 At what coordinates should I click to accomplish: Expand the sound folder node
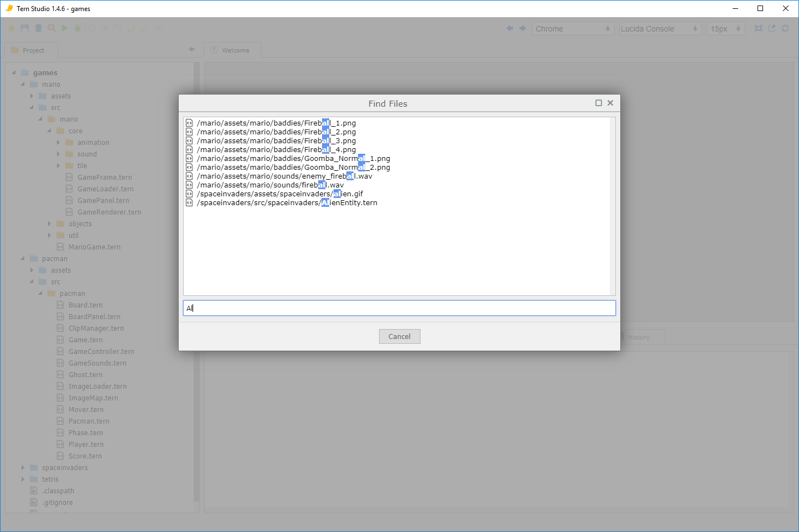[x=58, y=154]
